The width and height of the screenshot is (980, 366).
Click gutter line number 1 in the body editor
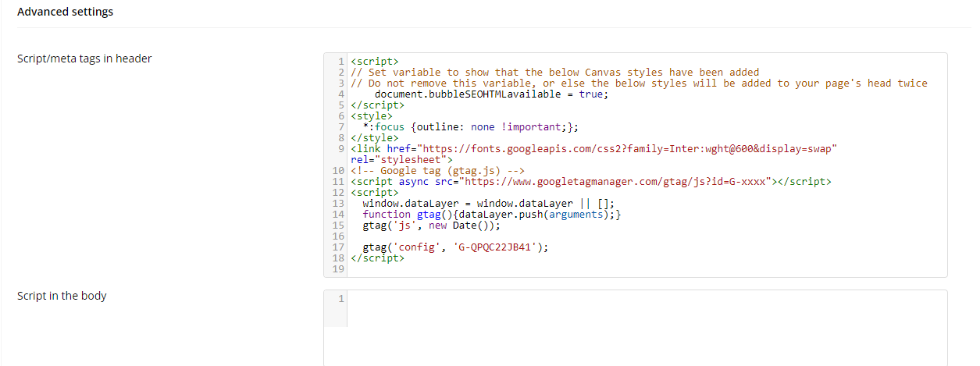point(342,299)
